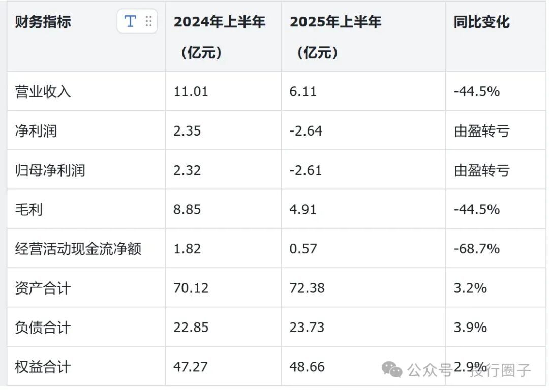Screen dimensions: 549x392
Task: Select the 财务指标 header cell
Action: [43, 22]
